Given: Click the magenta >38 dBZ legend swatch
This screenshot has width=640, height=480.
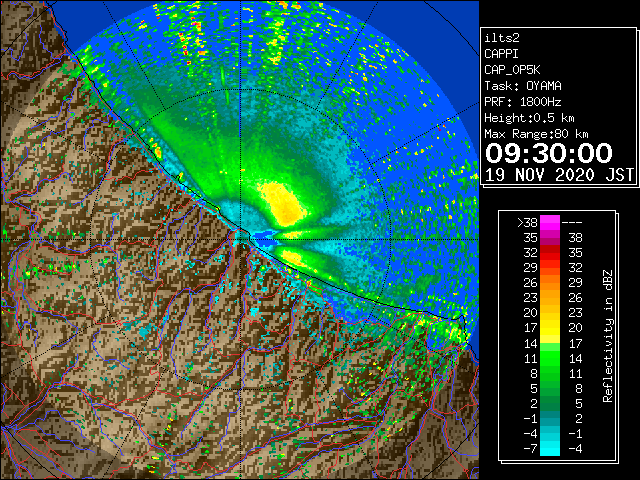Looking at the screenshot, I should pos(550,223).
